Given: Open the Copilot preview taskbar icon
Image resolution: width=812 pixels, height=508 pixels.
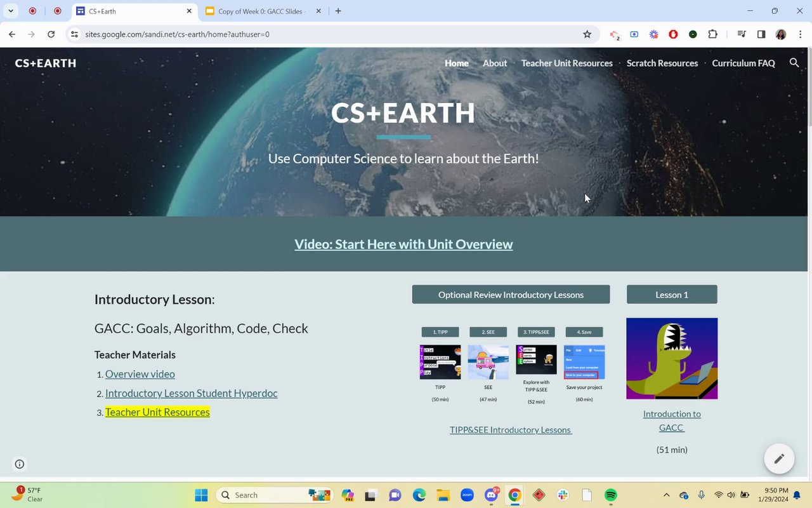Looking at the screenshot, I should point(347,495).
